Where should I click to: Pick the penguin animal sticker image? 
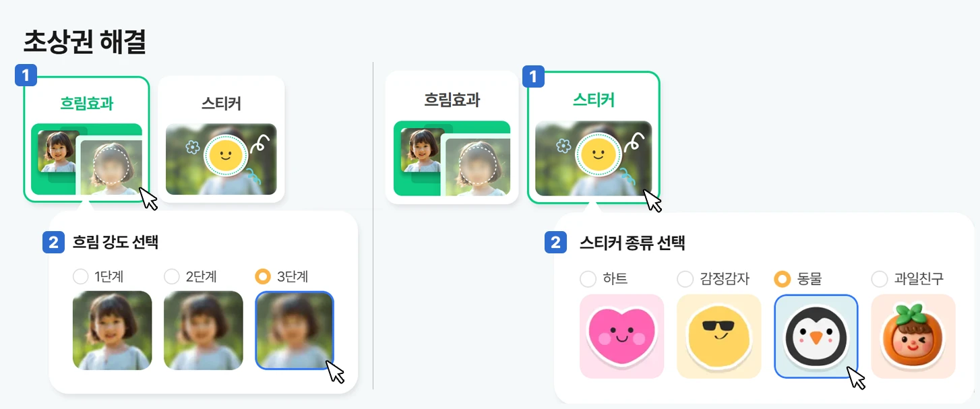pos(816,336)
